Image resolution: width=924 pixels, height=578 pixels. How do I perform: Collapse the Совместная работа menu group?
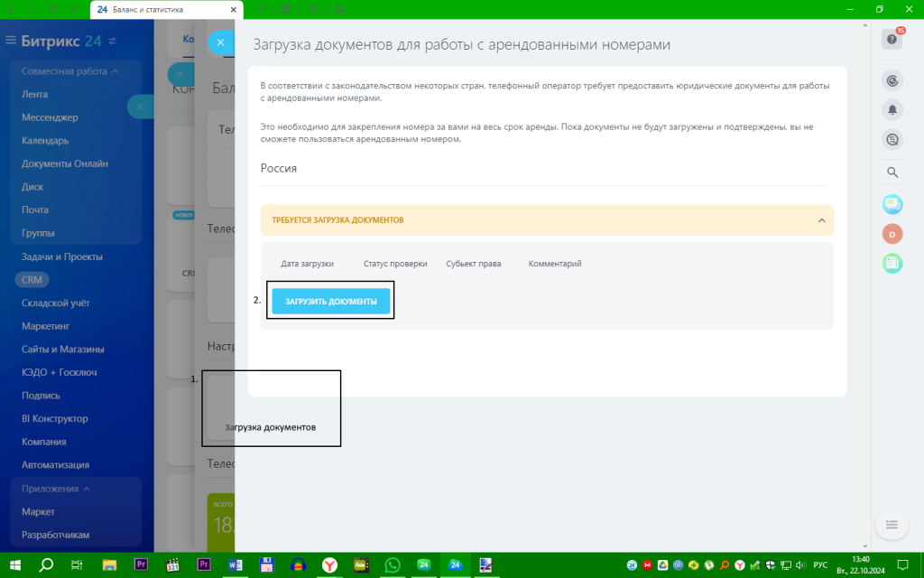pyautogui.click(x=115, y=71)
